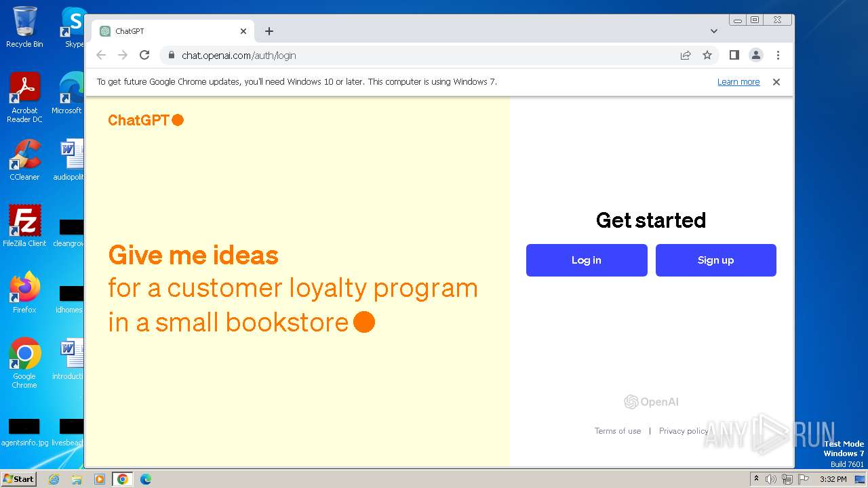This screenshot has height=488, width=868.
Task: Show hidden system tray icons
Action: pos(756,479)
